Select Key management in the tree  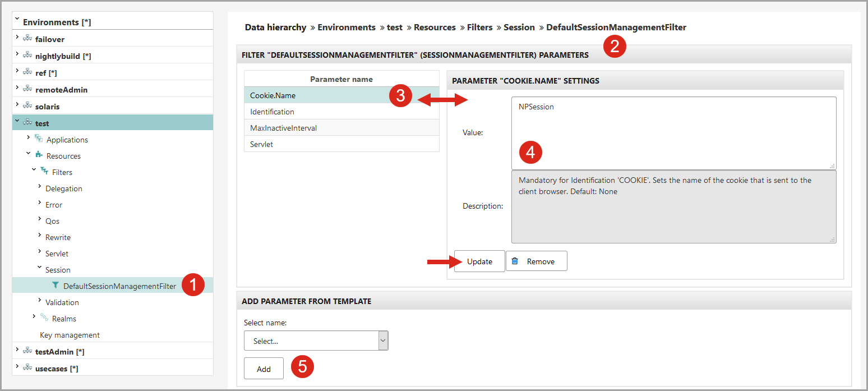coord(70,335)
